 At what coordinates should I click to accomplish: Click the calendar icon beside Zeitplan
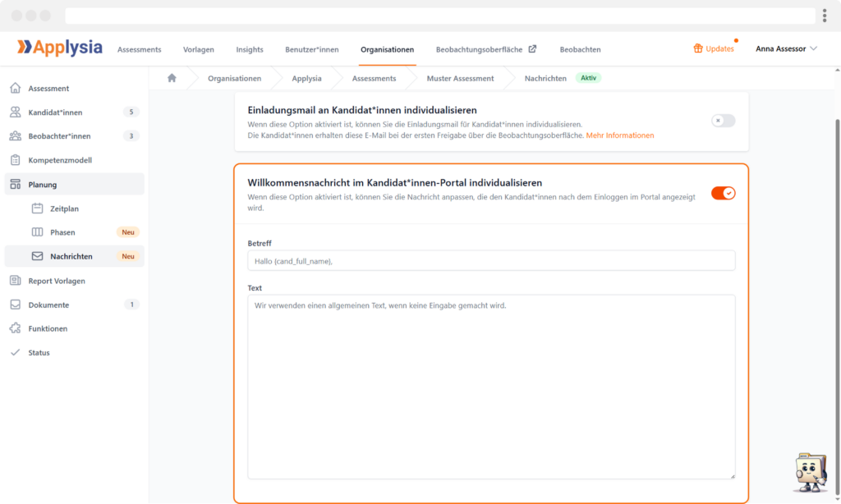(x=37, y=208)
